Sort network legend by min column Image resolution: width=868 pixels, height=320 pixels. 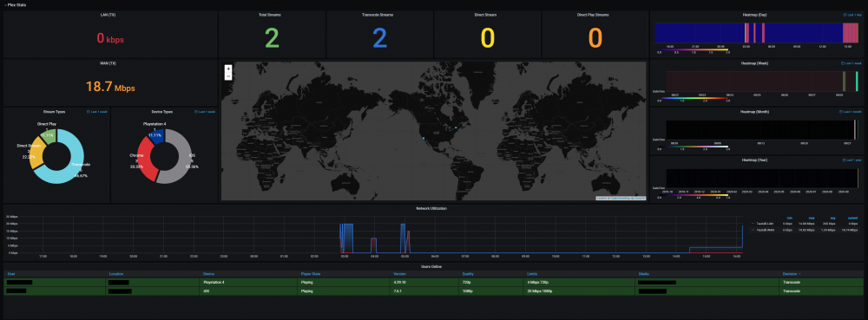[789, 218]
